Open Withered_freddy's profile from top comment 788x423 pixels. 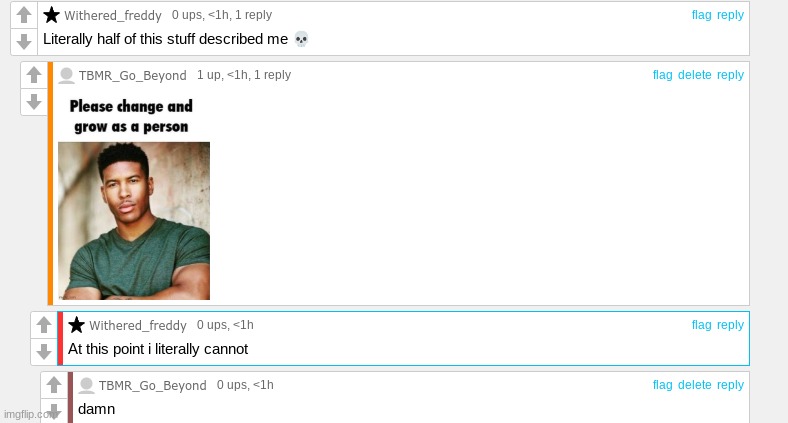coord(113,15)
